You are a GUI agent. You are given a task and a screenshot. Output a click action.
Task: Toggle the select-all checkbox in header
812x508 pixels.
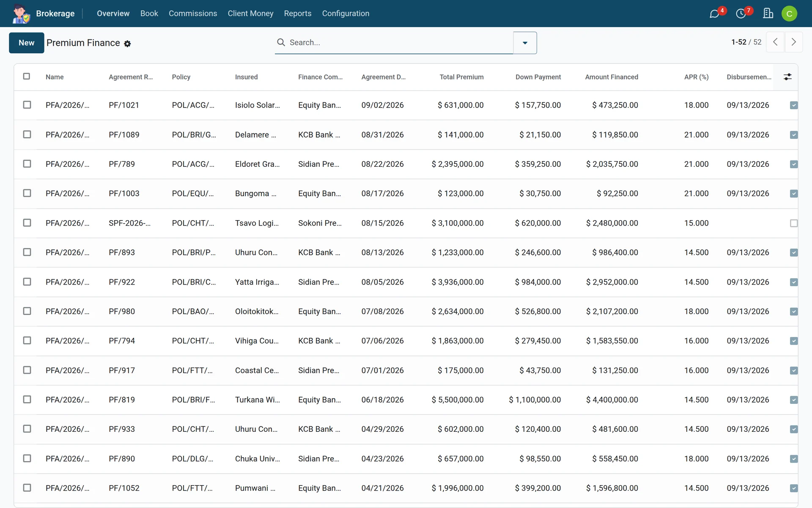click(27, 76)
